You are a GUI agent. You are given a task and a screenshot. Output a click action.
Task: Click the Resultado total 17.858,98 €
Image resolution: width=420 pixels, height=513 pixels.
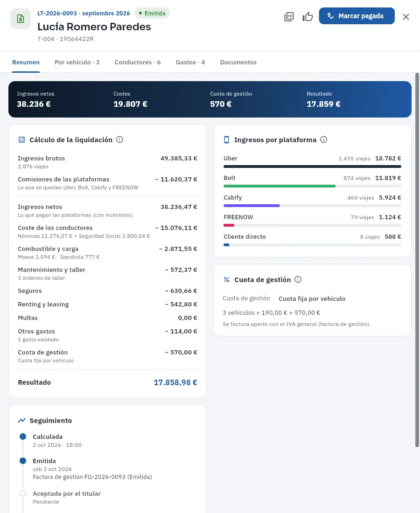[175, 382]
